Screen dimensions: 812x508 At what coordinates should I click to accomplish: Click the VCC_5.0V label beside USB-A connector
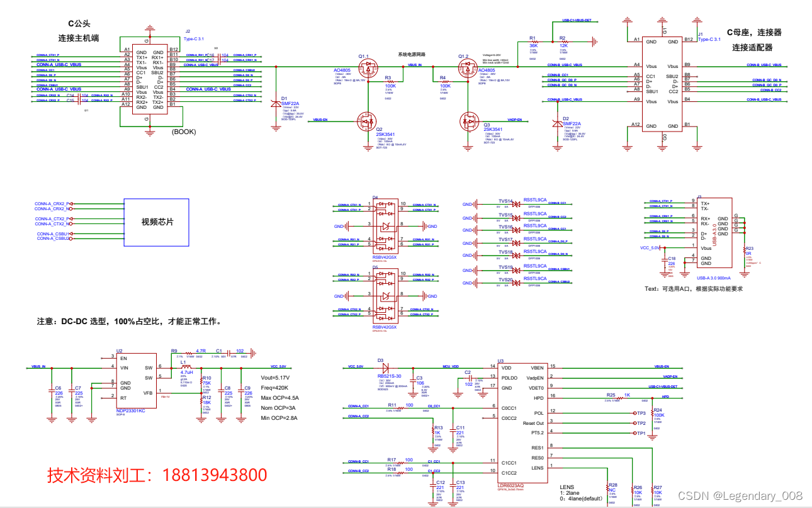[x=649, y=248]
